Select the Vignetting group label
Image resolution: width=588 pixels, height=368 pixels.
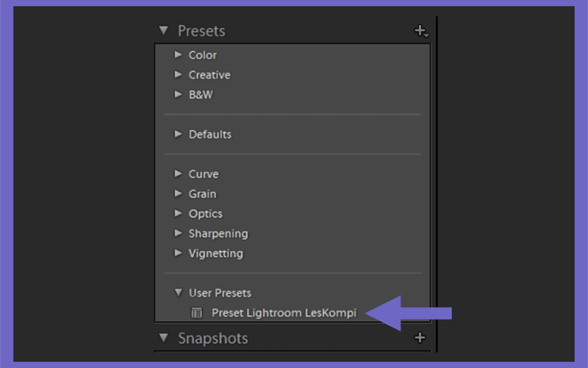coord(215,253)
